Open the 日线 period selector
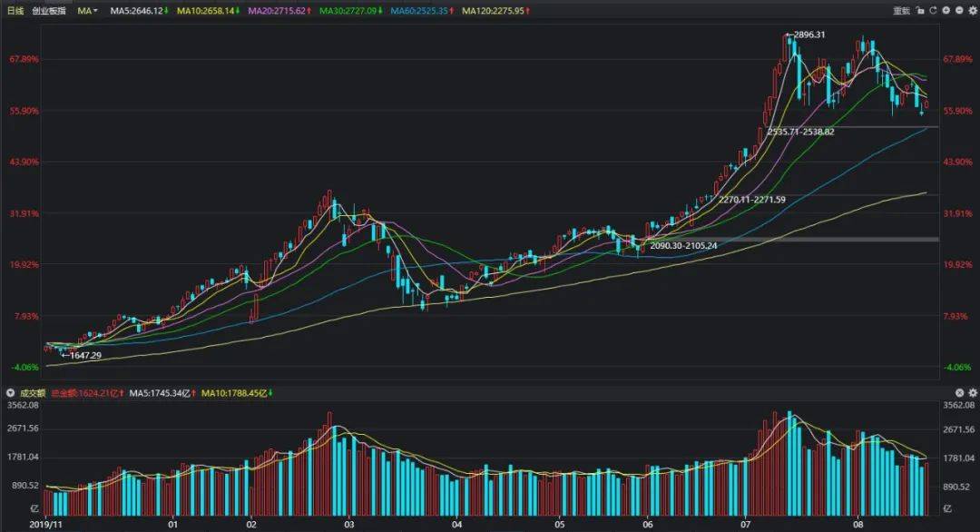The height and width of the screenshot is (532, 980). pyautogui.click(x=15, y=11)
